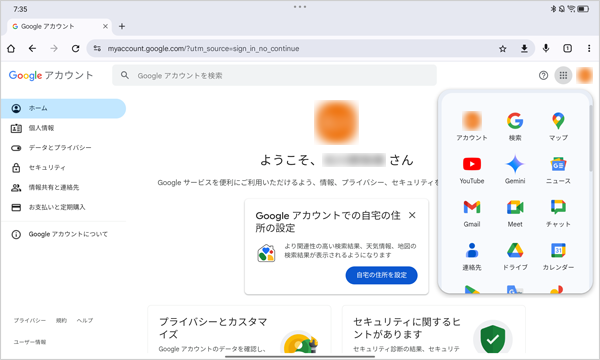The width and height of the screenshot is (600, 360).
Task: Tap the site info icon in address bar
Action: tap(97, 49)
